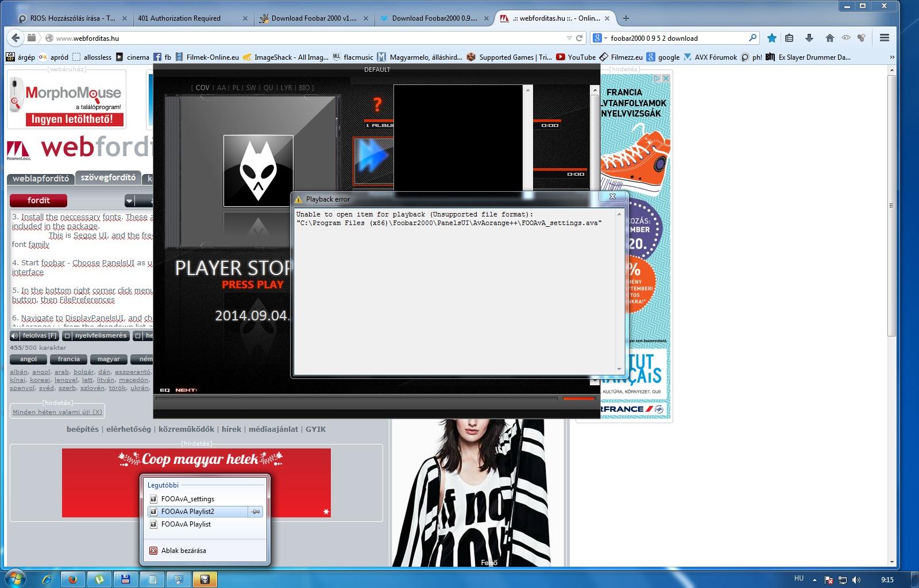The width and height of the screenshot is (919, 588).
Task: Switch to Firefox in the taskbar
Action: pyautogui.click(x=73, y=579)
